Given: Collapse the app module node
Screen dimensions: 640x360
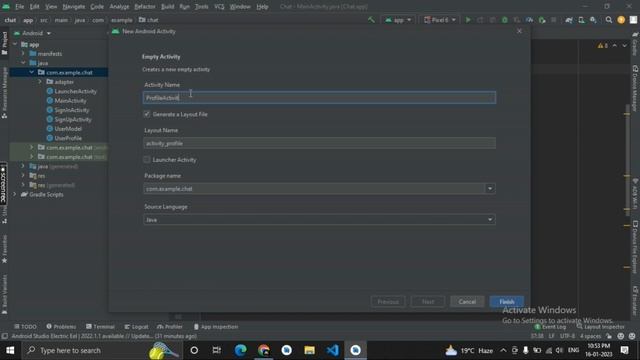Looking at the screenshot, I should pyautogui.click(x=15, y=44).
